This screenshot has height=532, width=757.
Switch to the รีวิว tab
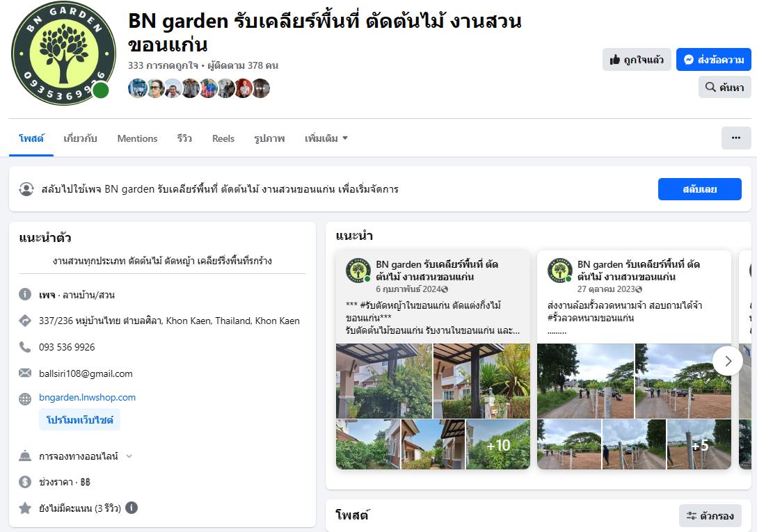[x=184, y=138]
